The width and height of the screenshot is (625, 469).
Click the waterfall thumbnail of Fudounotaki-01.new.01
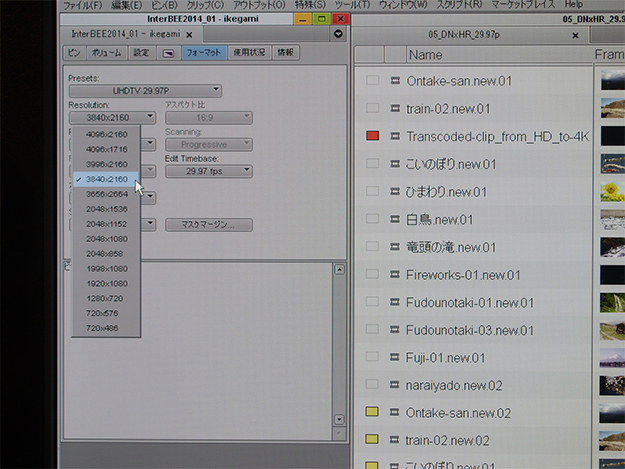pyautogui.click(x=613, y=302)
